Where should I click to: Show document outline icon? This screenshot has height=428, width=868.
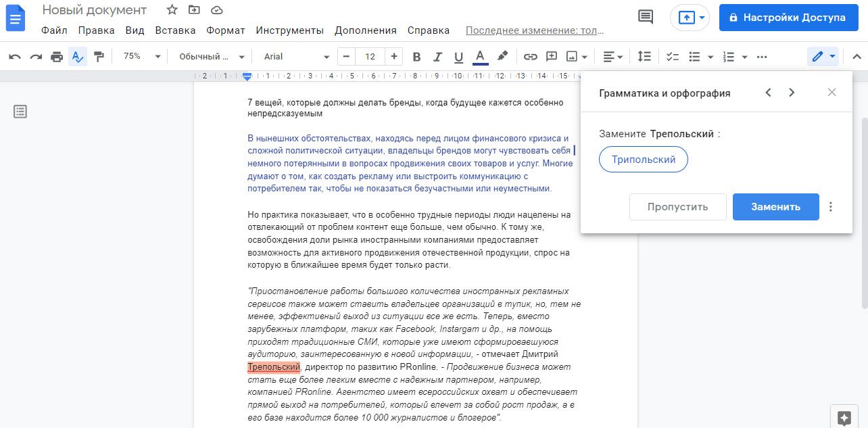pos(20,112)
